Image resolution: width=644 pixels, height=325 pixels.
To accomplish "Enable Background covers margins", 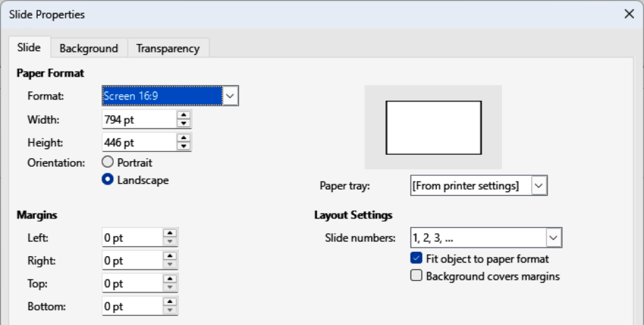I will [416, 276].
